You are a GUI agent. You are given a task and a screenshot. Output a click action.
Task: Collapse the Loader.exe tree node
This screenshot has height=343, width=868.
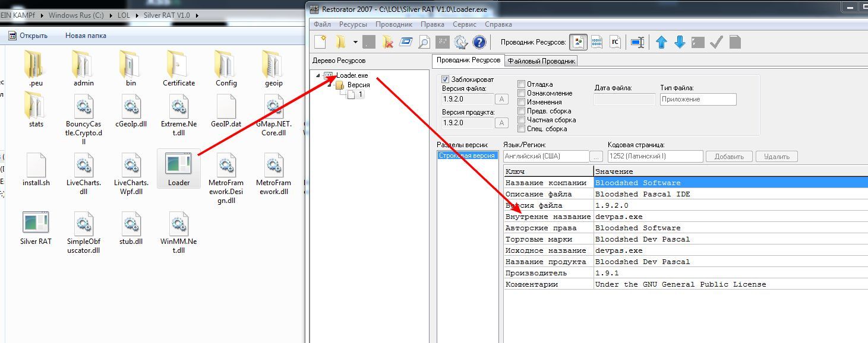[318, 75]
